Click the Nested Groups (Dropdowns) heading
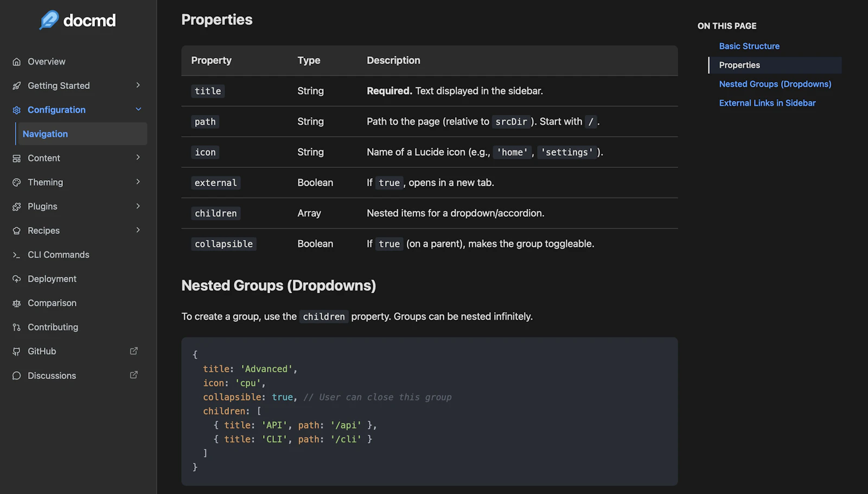Image resolution: width=868 pixels, height=494 pixels. (279, 286)
